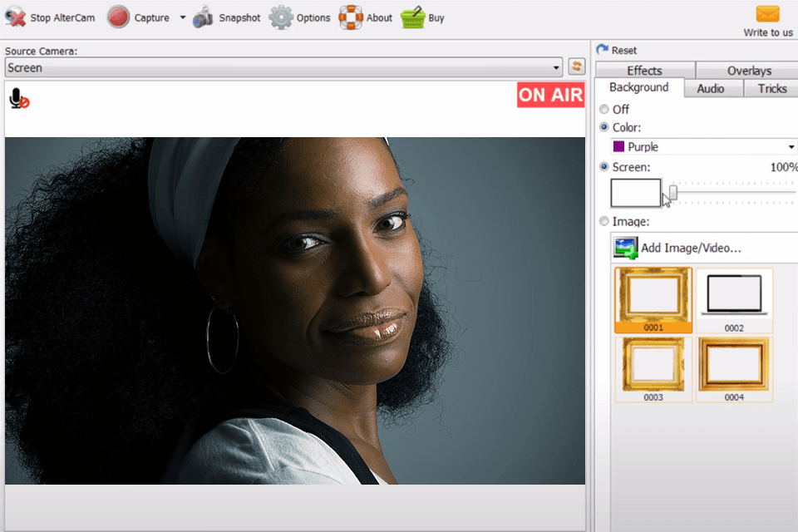
Task: Open the Tricks tab
Action: click(771, 88)
